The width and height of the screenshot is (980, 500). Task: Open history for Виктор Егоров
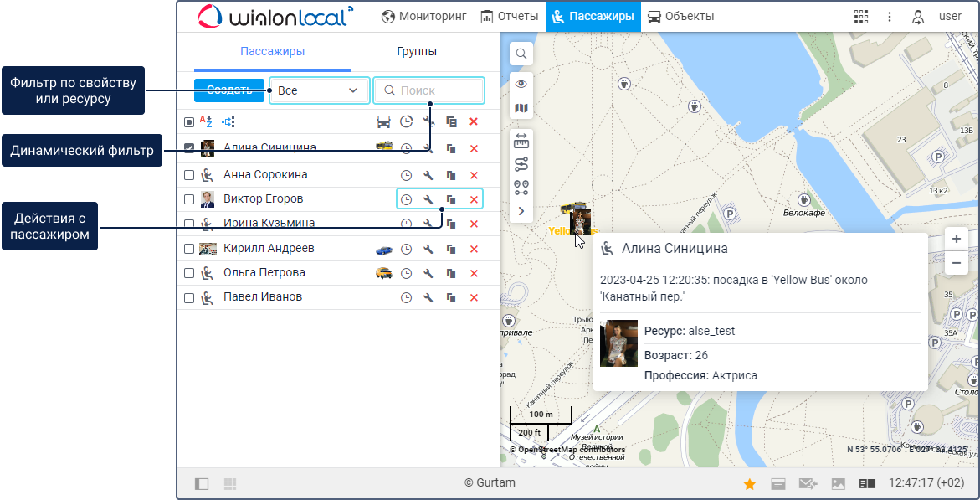pyautogui.click(x=406, y=199)
